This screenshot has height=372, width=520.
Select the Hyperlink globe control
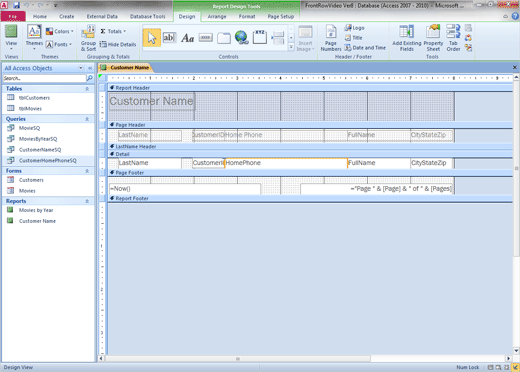click(242, 38)
